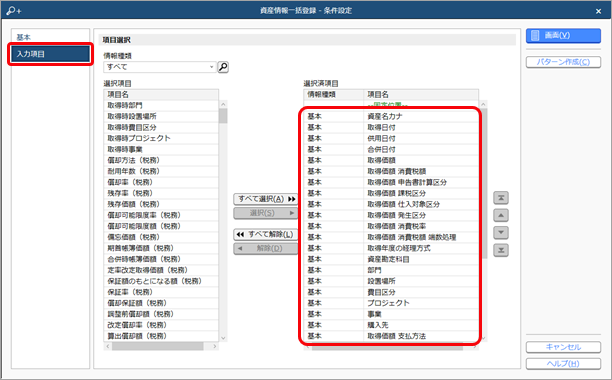The image size is (612, 380).
Task: Click the 解除(D) button
Action: (x=266, y=249)
